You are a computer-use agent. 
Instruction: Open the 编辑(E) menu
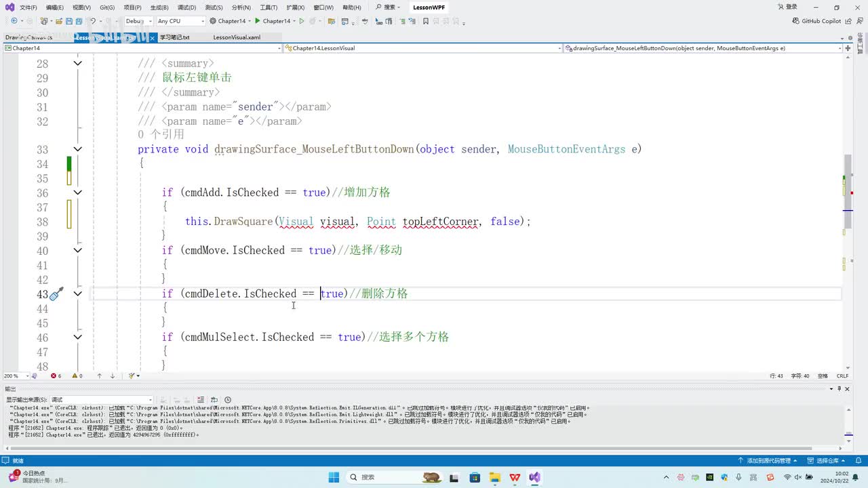(x=55, y=7)
